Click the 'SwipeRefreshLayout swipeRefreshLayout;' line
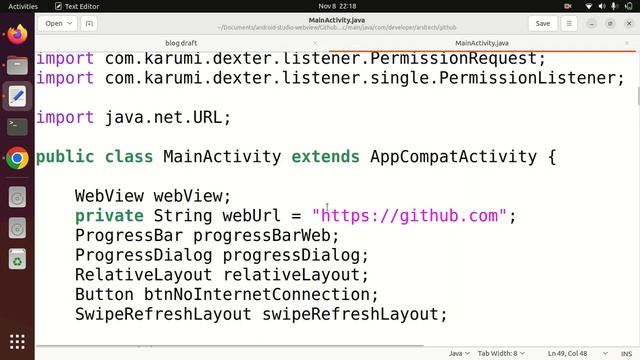Image resolution: width=640 pixels, height=360 pixels. (261, 314)
